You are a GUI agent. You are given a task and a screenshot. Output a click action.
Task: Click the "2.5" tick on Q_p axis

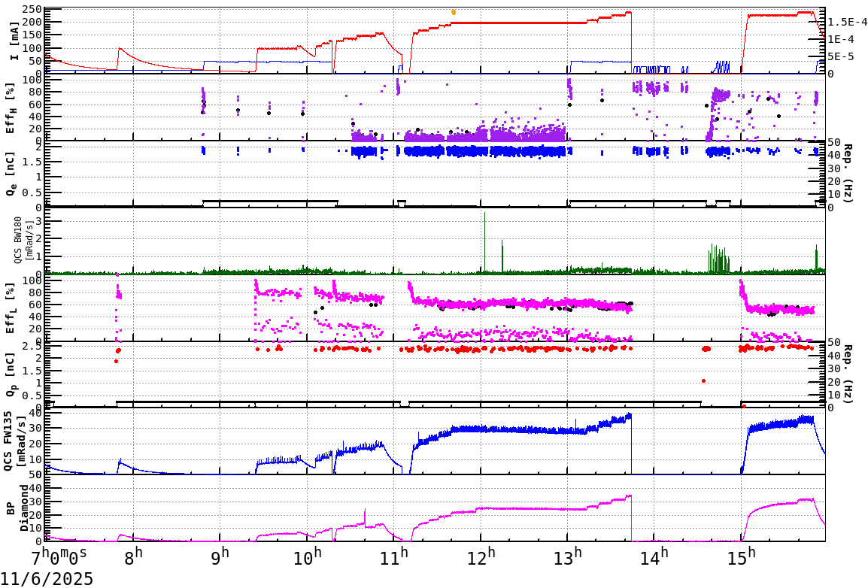pyautogui.click(x=32, y=346)
